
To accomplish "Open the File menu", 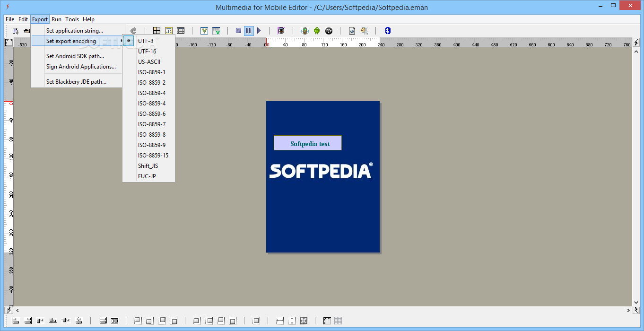I will [10, 19].
